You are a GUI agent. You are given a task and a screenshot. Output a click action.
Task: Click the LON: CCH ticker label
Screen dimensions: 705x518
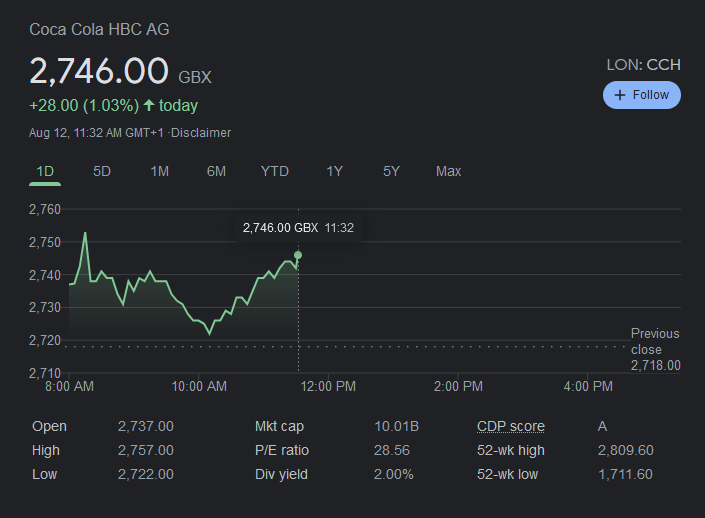click(x=643, y=64)
